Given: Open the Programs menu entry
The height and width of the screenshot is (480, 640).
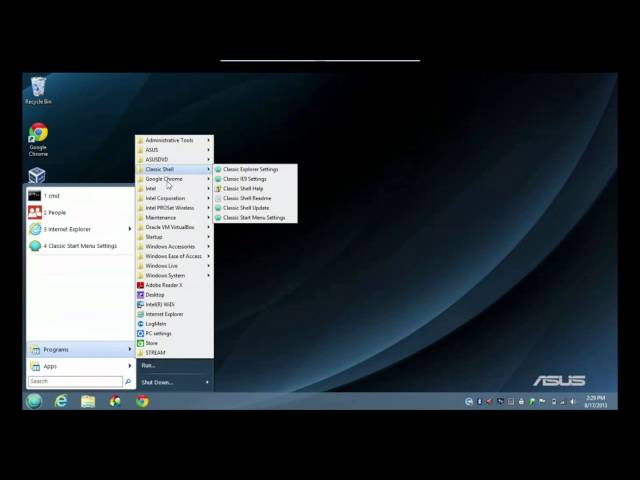Looking at the screenshot, I should tap(81, 349).
